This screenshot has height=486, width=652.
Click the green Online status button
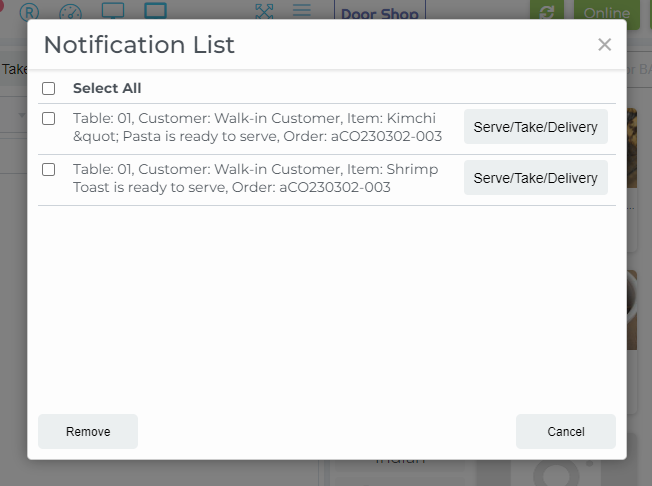(606, 12)
